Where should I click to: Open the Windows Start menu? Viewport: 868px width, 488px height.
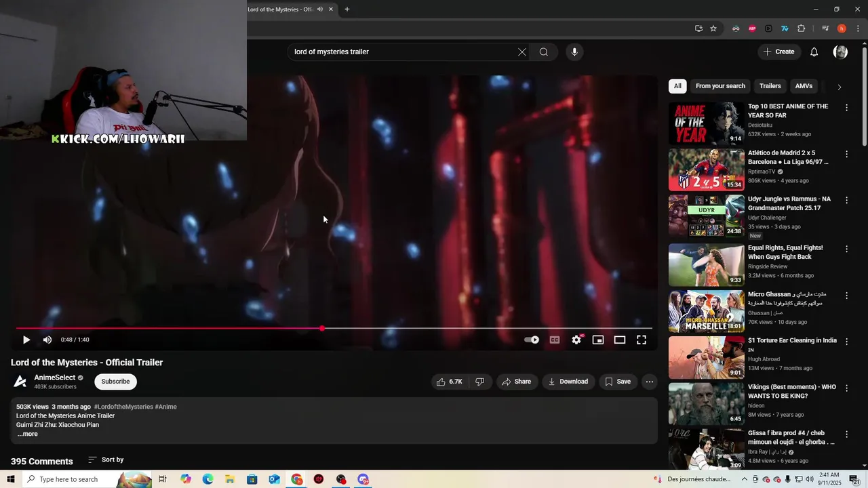pos(10,479)
